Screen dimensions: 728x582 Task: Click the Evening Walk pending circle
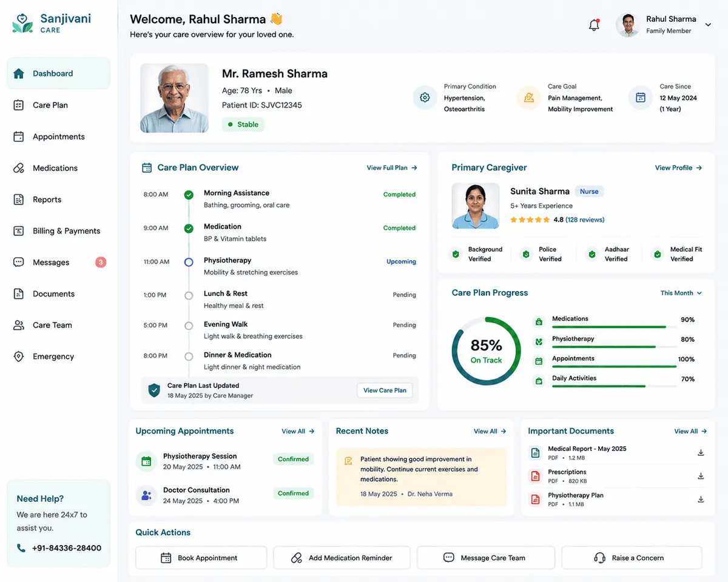189,326
